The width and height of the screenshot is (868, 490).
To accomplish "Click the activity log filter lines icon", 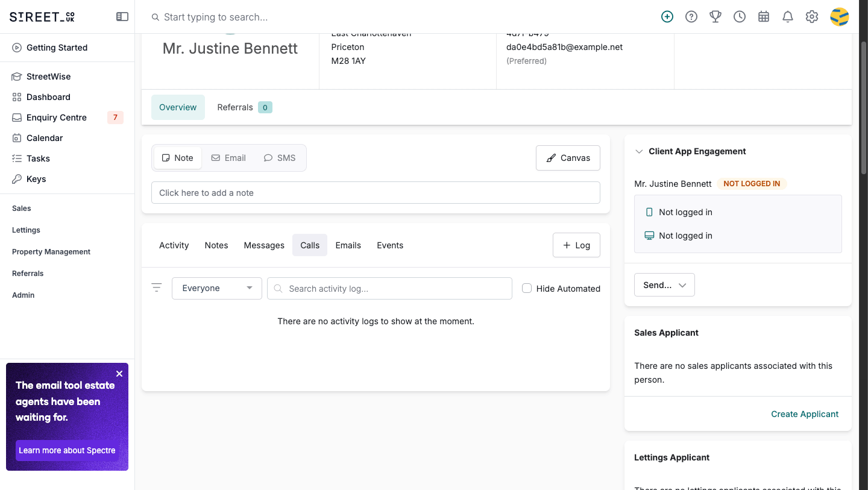I will 157,288.
